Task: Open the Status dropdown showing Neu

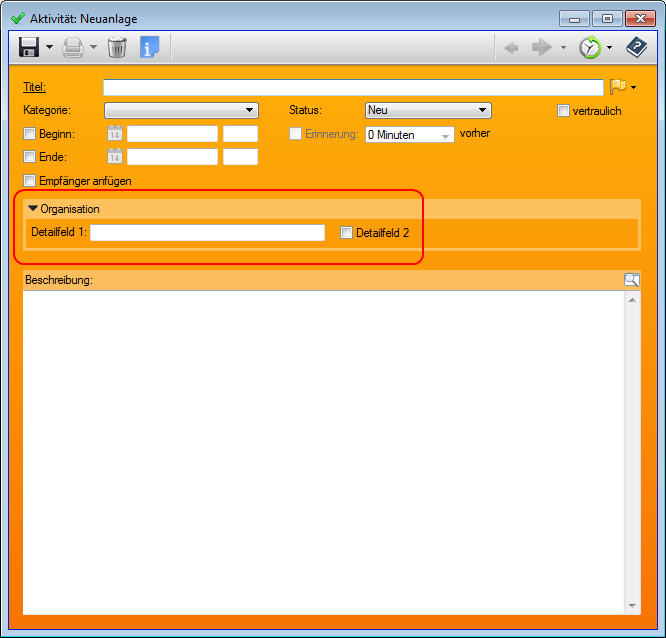Action: click(x=428, y=111)
